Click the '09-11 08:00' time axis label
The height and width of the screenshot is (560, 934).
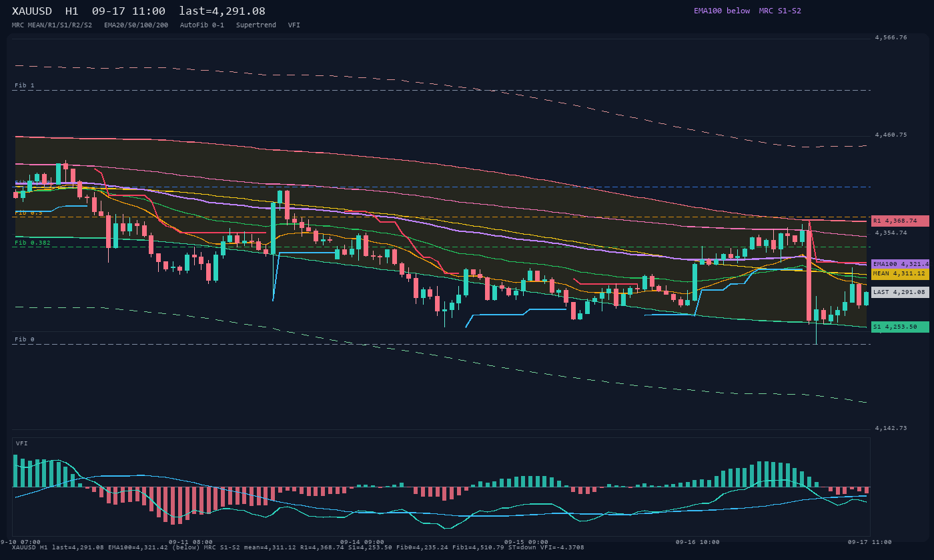coord(191,542)
